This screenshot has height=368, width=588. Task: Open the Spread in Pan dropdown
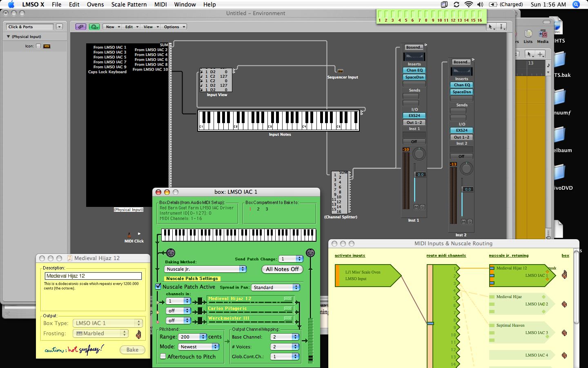pyautogui.click(x=275, y=287)
